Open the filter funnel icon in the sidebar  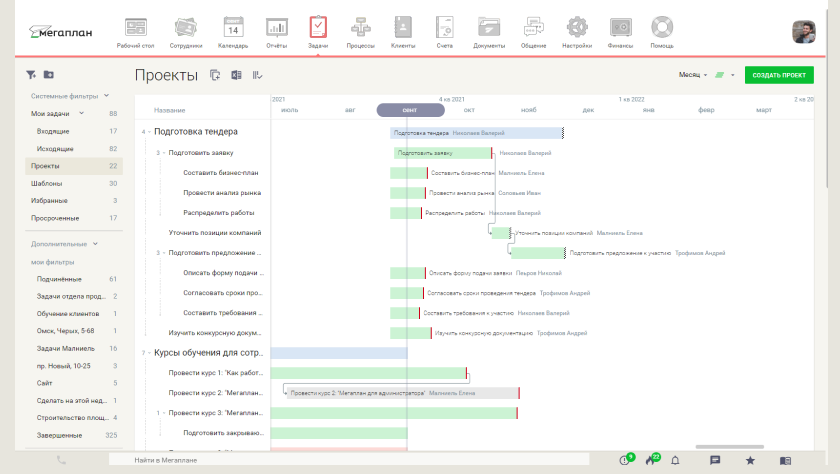tap(31, 75)
